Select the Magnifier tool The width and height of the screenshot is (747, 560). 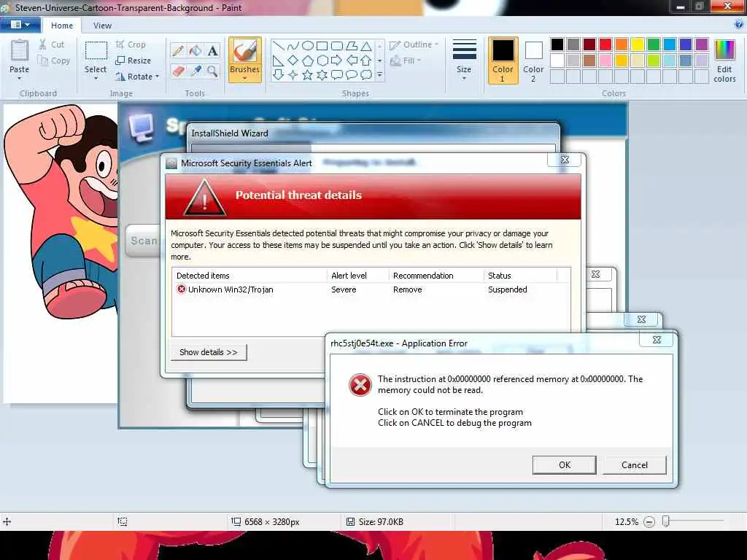pos(212,71)
